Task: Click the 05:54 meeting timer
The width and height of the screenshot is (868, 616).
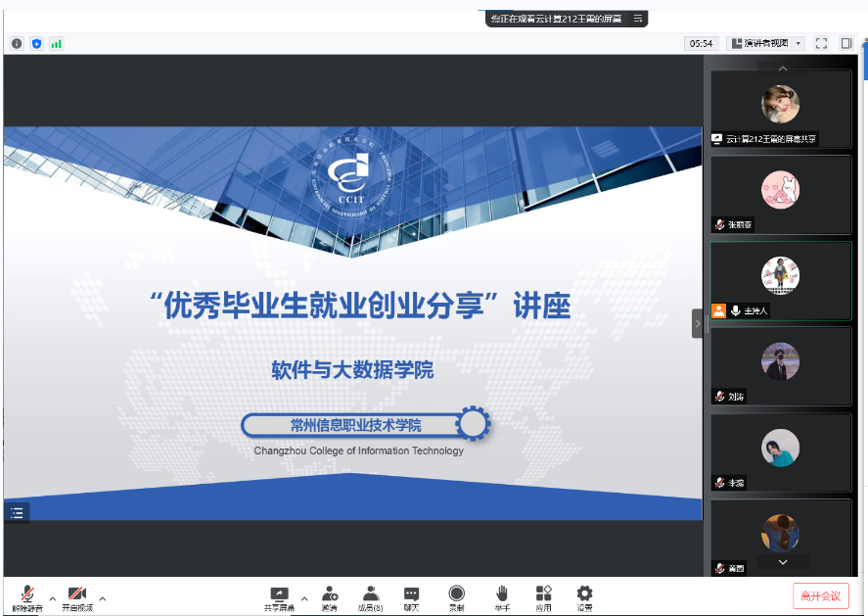Action: point(701,44)
